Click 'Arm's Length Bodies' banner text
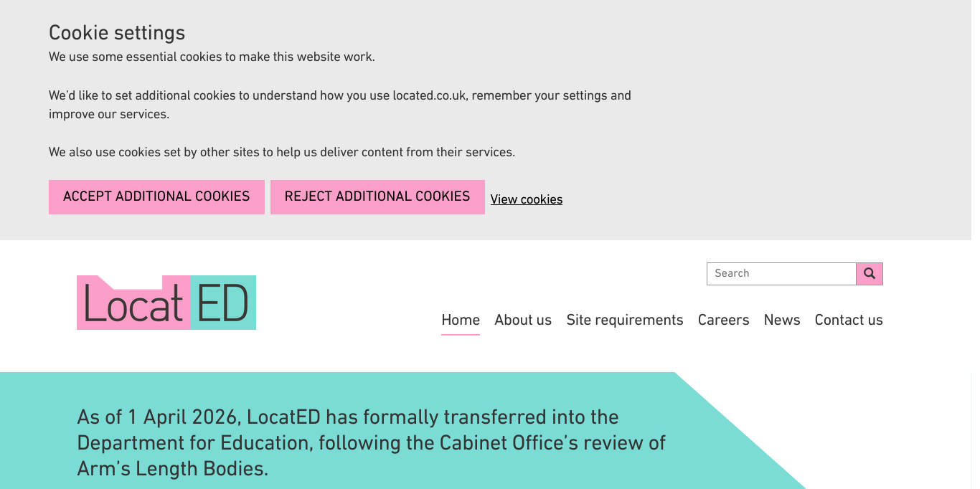The width and height of the screenshot is (980, 489). tap(172, 468)
